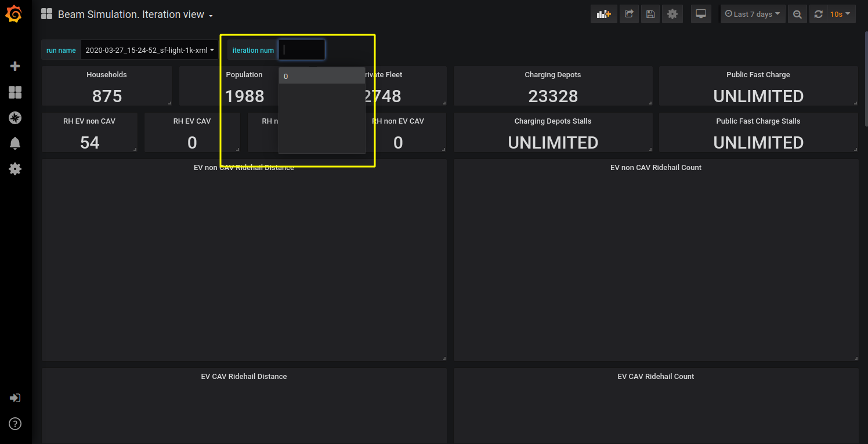
Task: Click the Households value 875
Action: pos(107,96)
